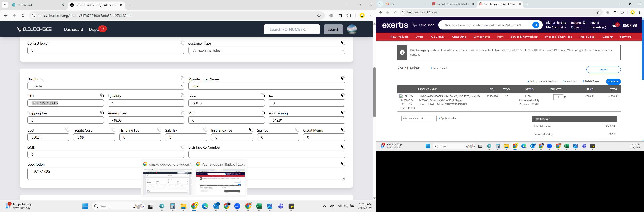Copy the Sig Fee value
This screenshot has height=212, width=644.
pos(297,130)
